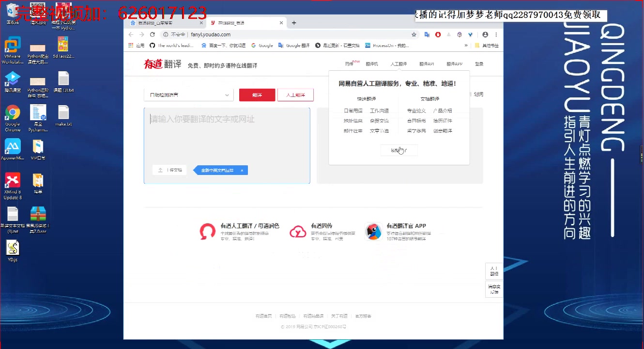This screenshot has width=644, height=349.
Task: Click the upload document button
Action: (x=169, y=170)
